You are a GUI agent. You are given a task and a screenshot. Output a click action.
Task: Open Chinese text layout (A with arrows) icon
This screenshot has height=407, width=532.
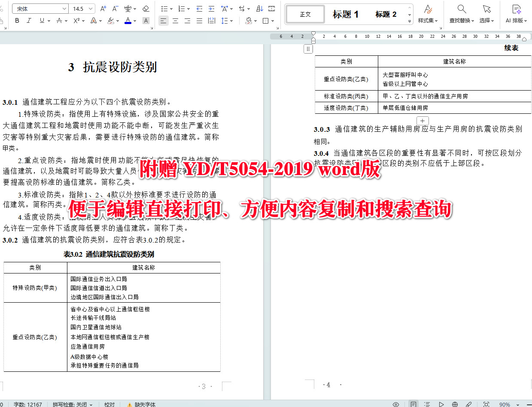pos(225,9)
